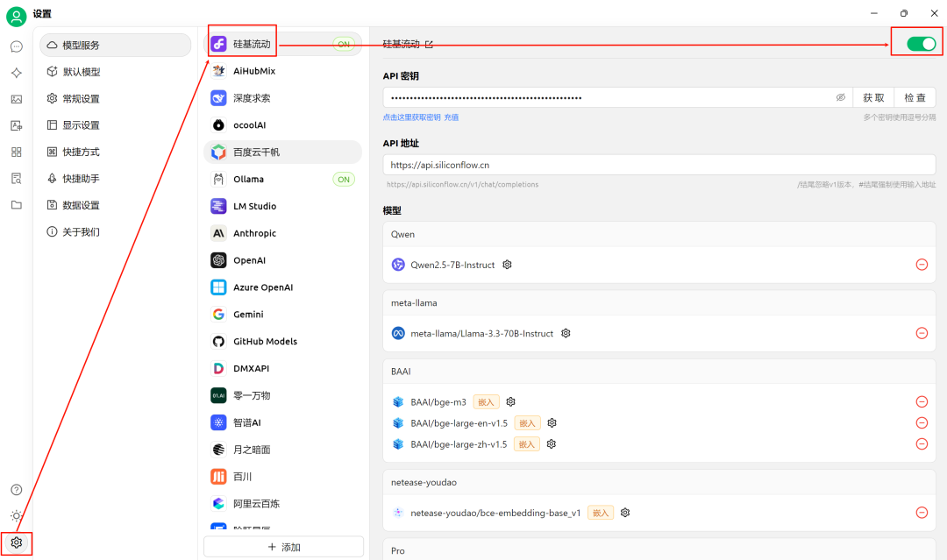947x560 pixels.
Task: Open 模型服务 settings section
Action: click(116, 46)
